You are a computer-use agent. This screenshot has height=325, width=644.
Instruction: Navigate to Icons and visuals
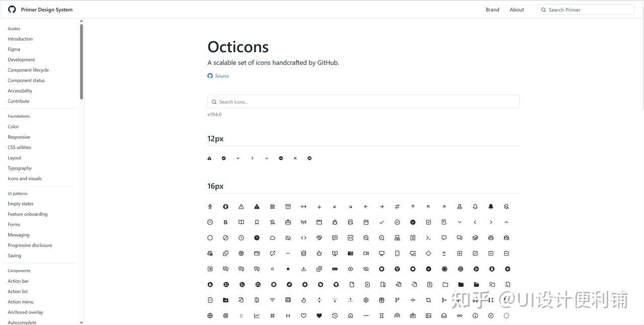tap(25, 179)
